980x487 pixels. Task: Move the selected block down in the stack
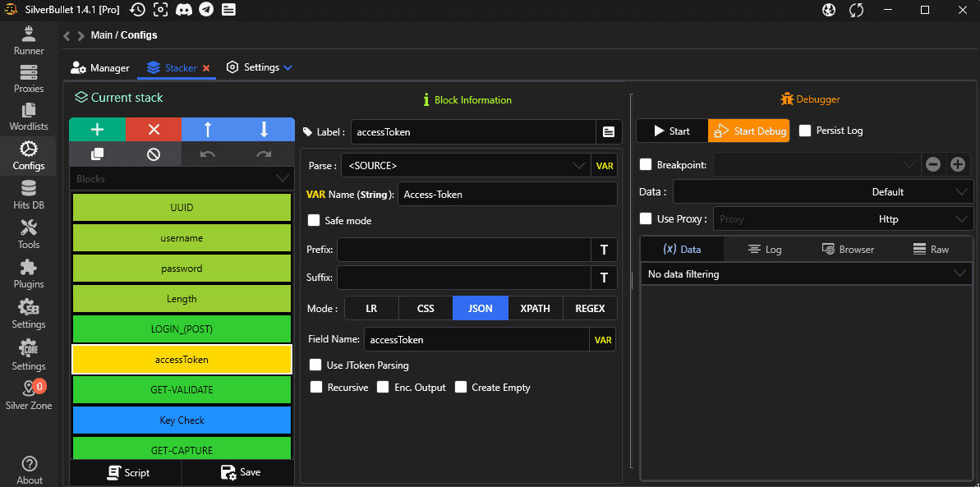pyautogui.click(x=265, y=130)
